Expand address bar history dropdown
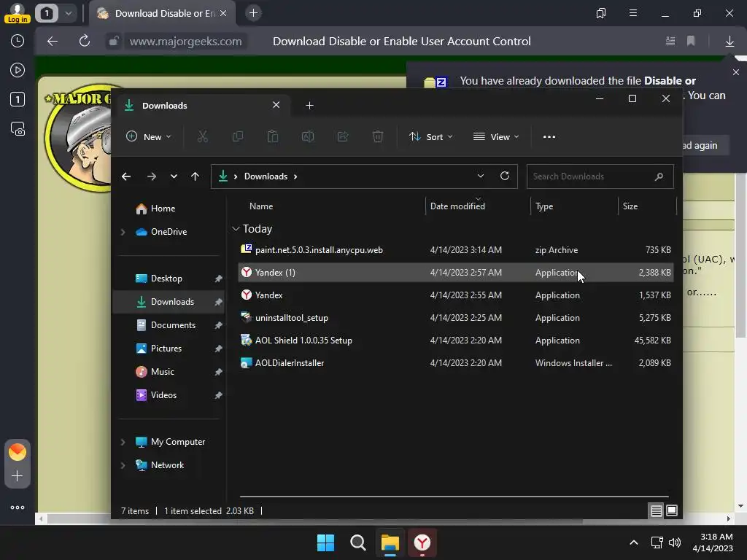Screen dimensions: 747x560 (x=481, y=176)
